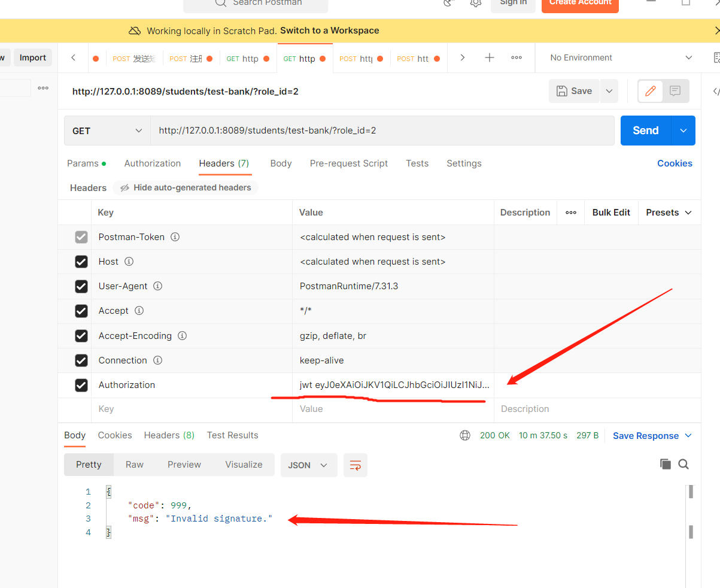Toggle the Postman-Token header checkbox
Image resolution: width=720 pixels, height=588 pixels.
click(81, 237)
